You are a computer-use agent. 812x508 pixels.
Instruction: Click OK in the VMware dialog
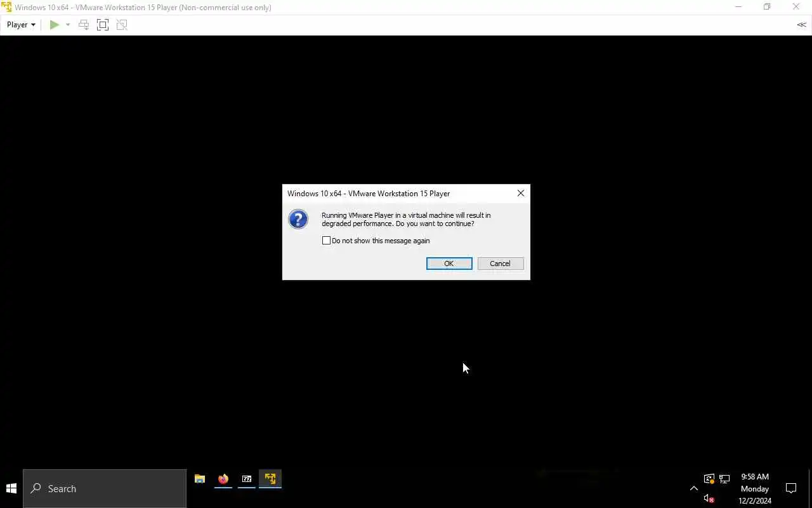click(x=449, y=264)
